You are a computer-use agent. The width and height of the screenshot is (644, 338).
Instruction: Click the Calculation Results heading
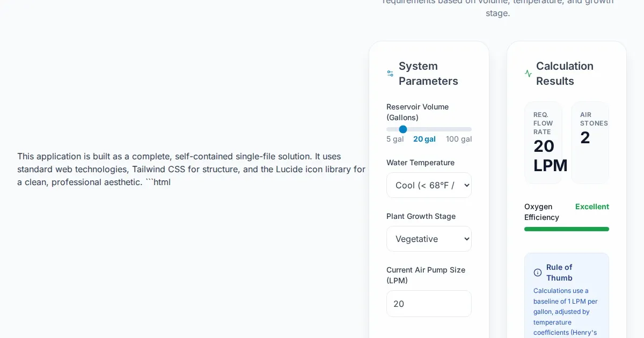click(565, 74)
